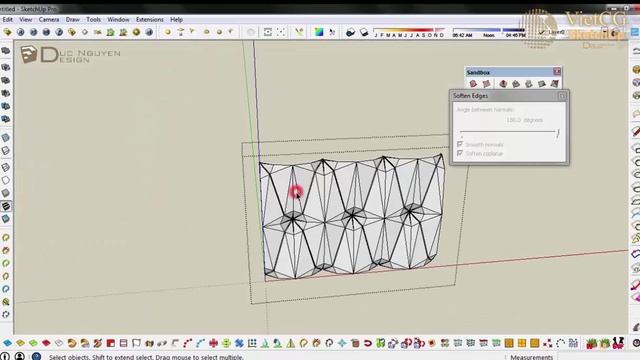Activate the Smoove sandbox tool

pos(503,84)
